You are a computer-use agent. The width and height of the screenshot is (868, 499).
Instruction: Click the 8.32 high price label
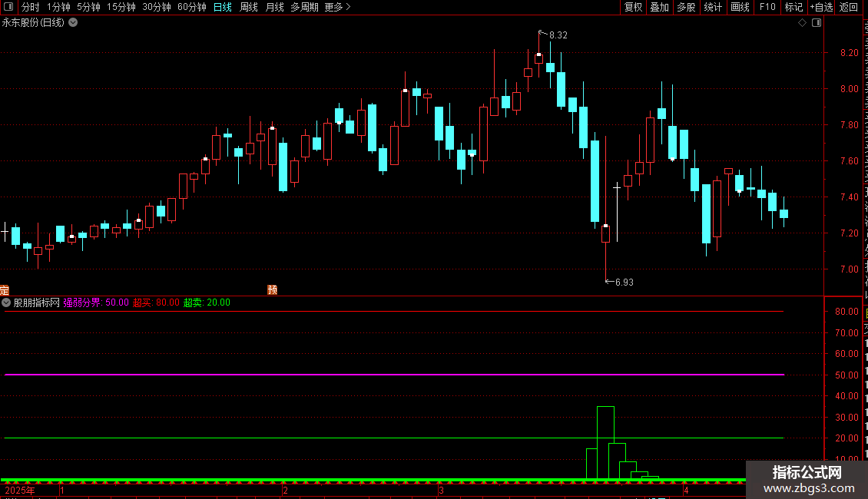pos(558,35)
